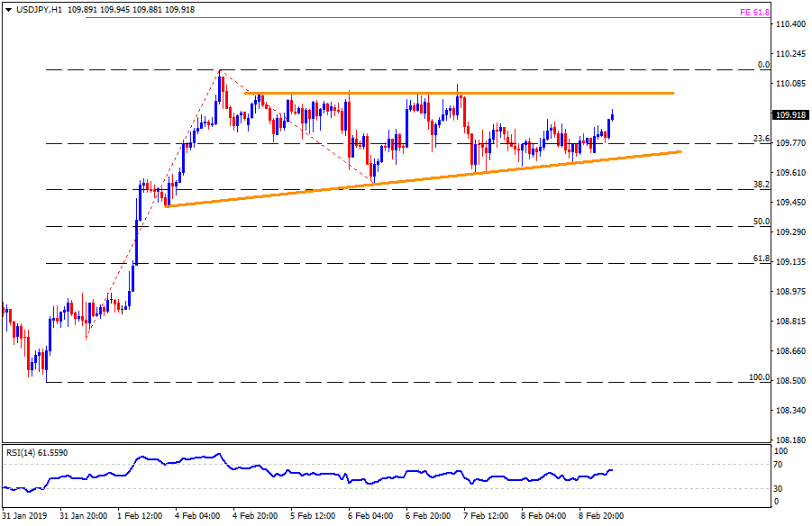Select the rising orange support trendline
This screenshot has width=812, height=526.
(424, 179)
